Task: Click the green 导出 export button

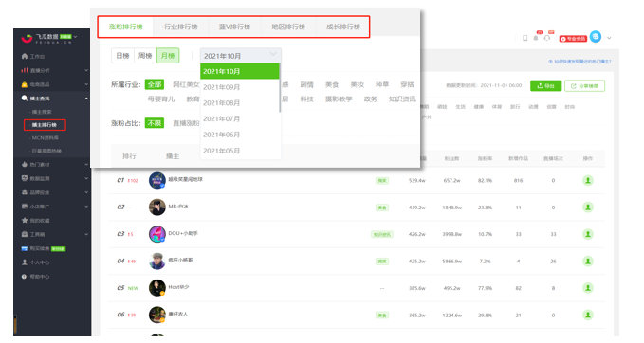Action: [546, 85]
